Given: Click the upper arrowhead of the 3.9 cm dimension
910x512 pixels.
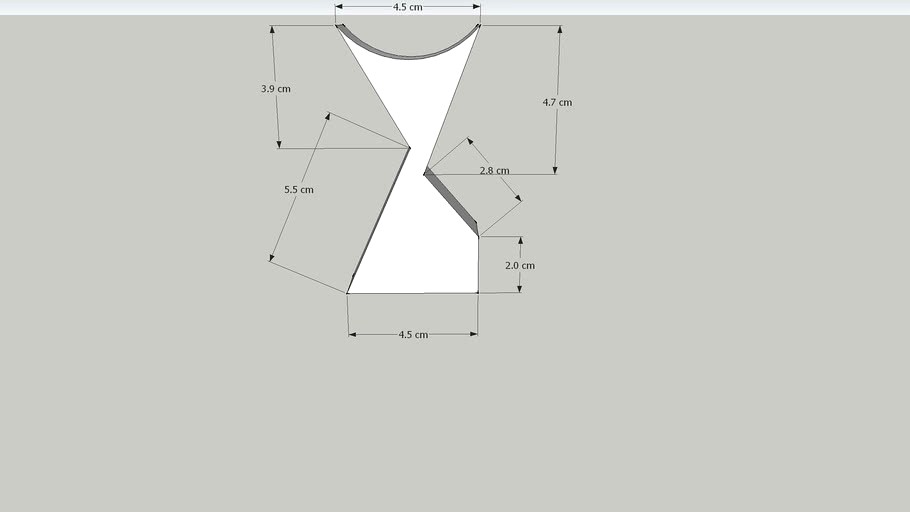Looking at the screenshot, I should point(273,30).
